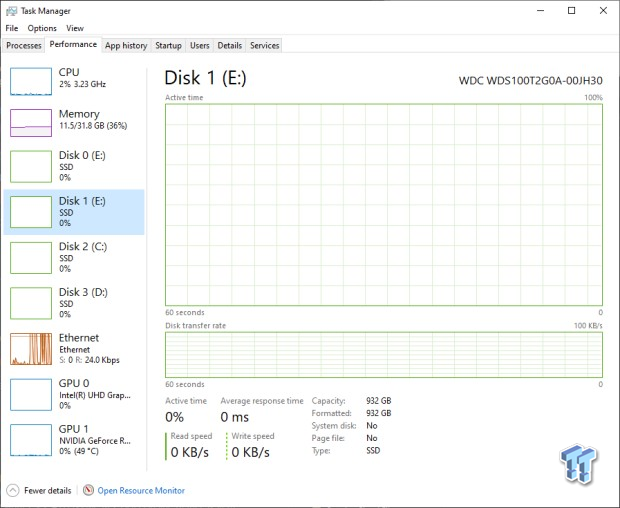620x508 pixels.
Task: Select the Memory label in sidebar
Action: point(79,114)
